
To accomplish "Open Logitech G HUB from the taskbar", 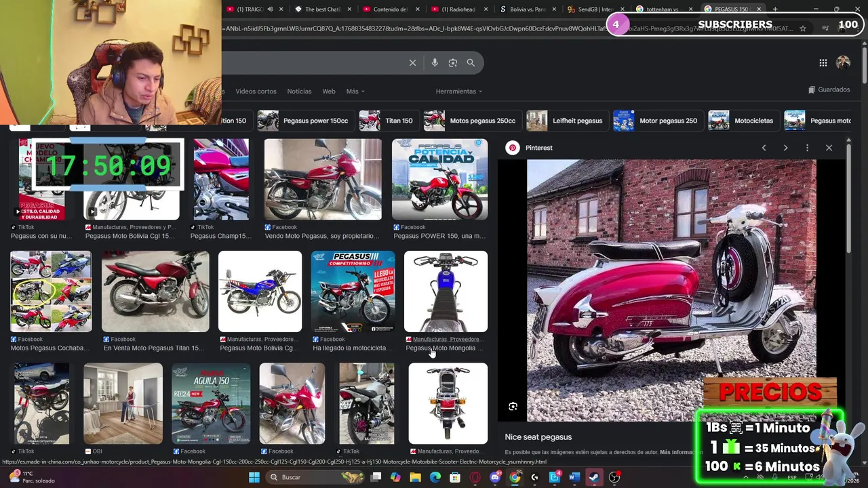I will pos(534,477).
